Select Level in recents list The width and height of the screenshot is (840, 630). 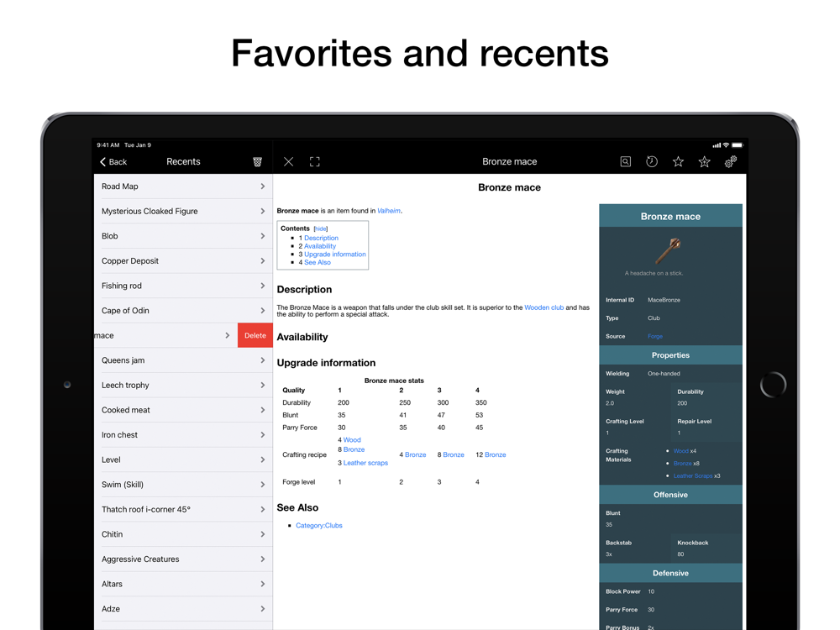click(x=183, y=459)
